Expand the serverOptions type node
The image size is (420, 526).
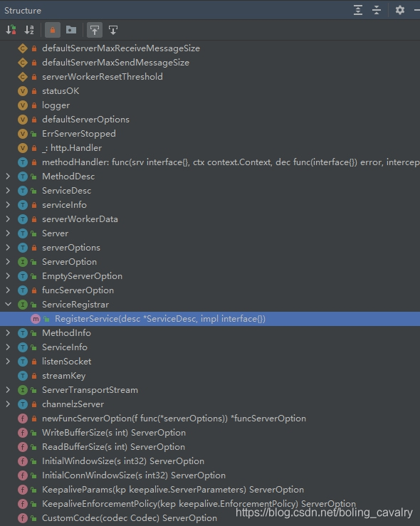(8, 248)
